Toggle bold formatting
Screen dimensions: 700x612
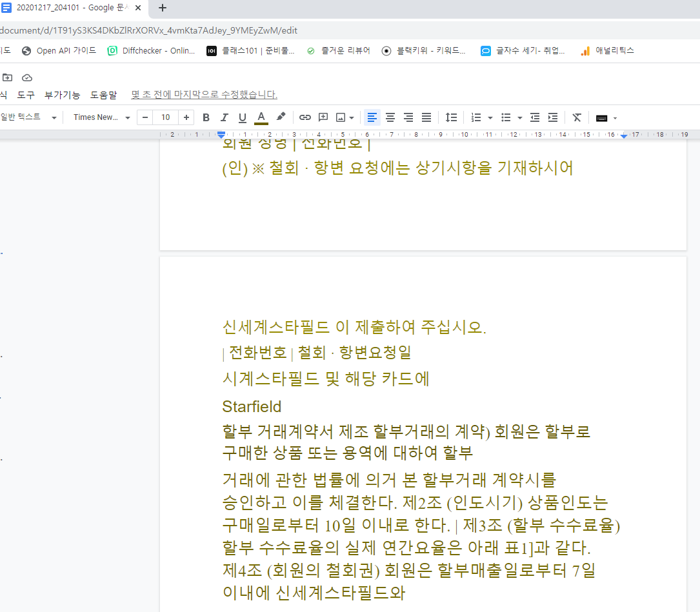[206, 117]
